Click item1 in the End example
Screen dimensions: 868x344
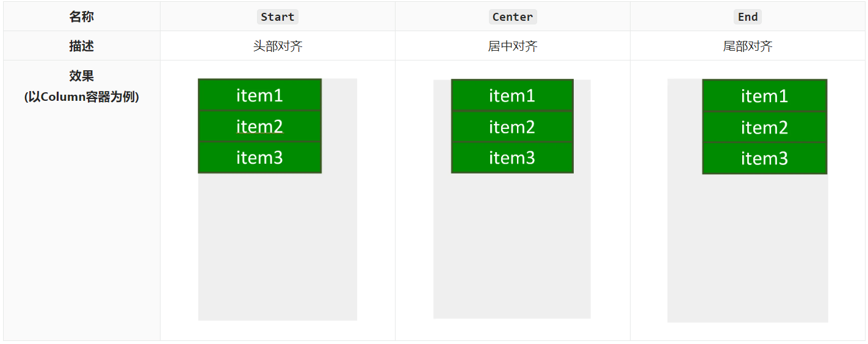(x=764, y=96)
